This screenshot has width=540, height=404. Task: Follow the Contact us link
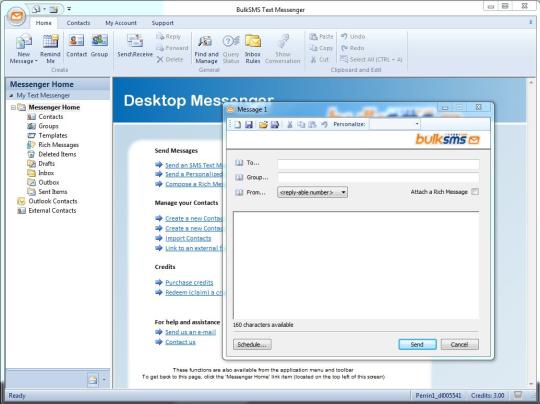180,342
